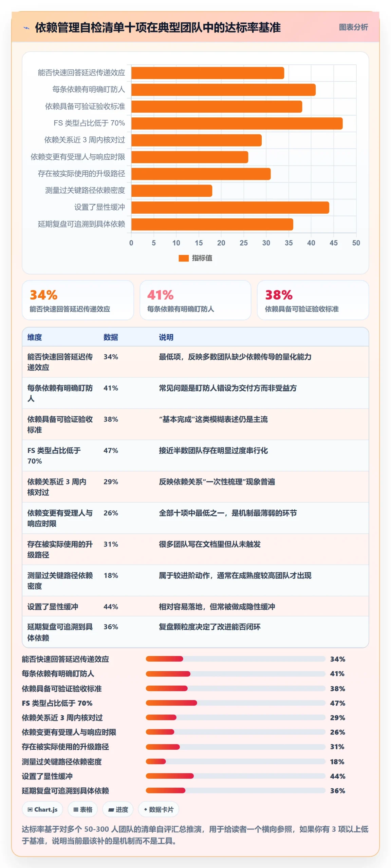Click the 41% data card

click(195, 300)
